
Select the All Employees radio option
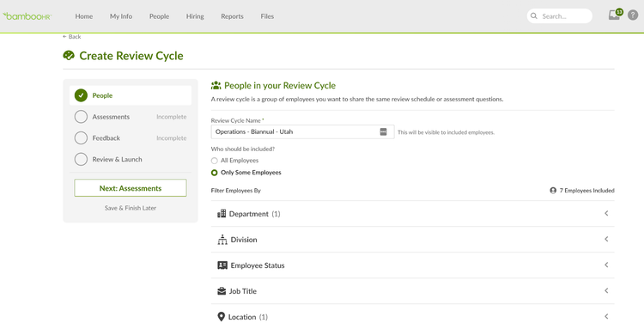pyautogui.click(x=214, y=161)
